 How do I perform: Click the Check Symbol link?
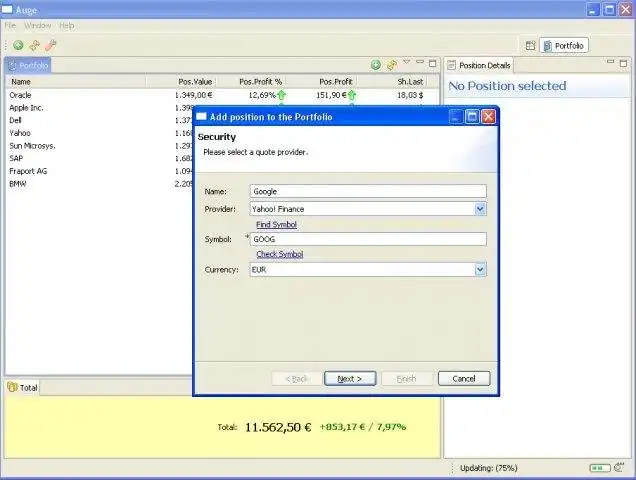pyautogui.click(x=280, y=254)
